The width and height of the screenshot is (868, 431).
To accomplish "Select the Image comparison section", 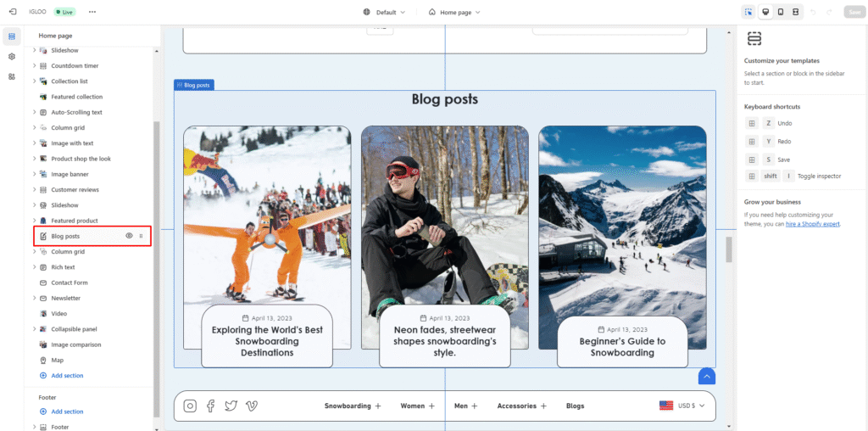I will click(75, 344).
